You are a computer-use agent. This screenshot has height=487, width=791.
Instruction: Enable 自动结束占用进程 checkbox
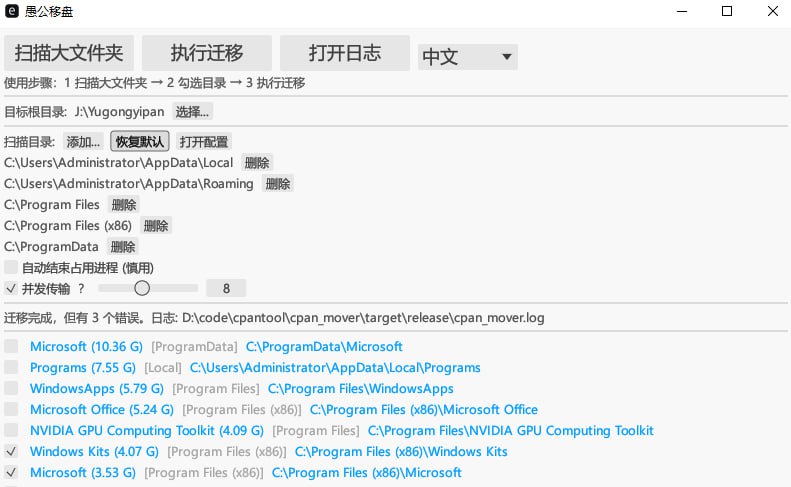point(11,268)
